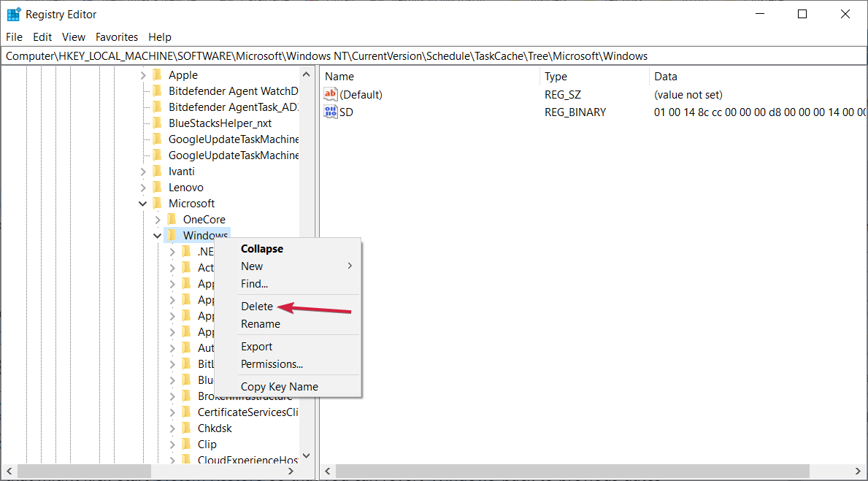The width and height of the screenshot is (868, 481).
Task: Collapse the Windows key with its chevron
Action: pos(158,236)
